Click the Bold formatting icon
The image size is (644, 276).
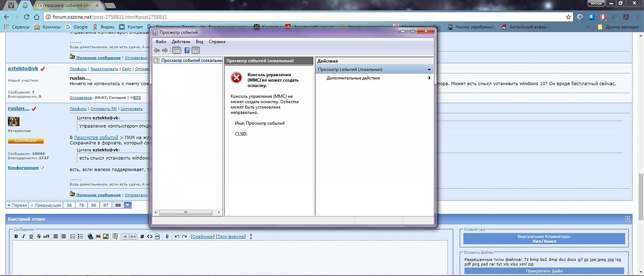coord(16,237)
